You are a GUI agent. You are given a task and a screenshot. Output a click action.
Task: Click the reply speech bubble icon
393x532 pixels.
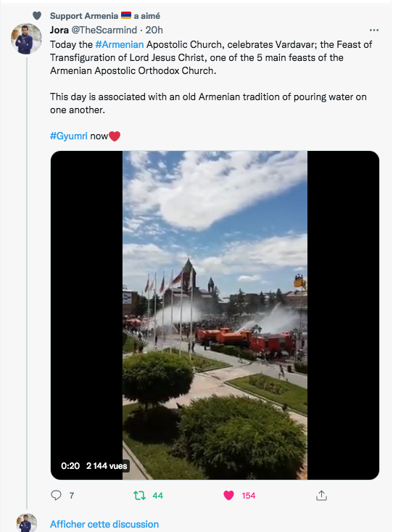(x=56, y=496)
